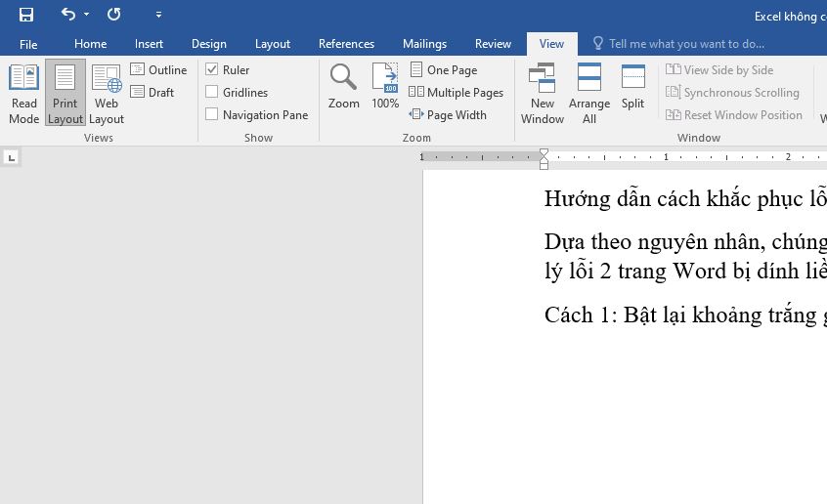827x504 pixels.
Task: Click View Side by Side
Action: 719,69
